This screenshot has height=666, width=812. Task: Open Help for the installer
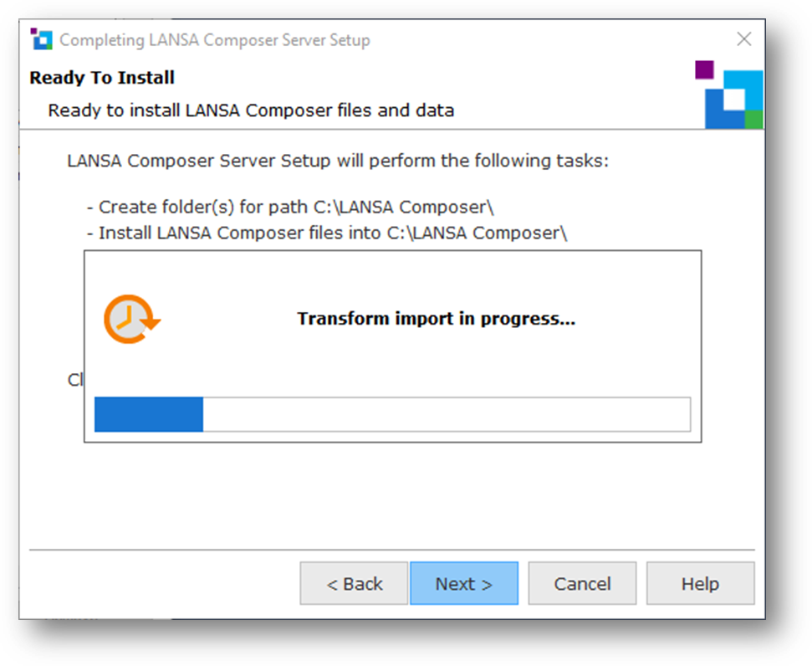click(700, 583)
